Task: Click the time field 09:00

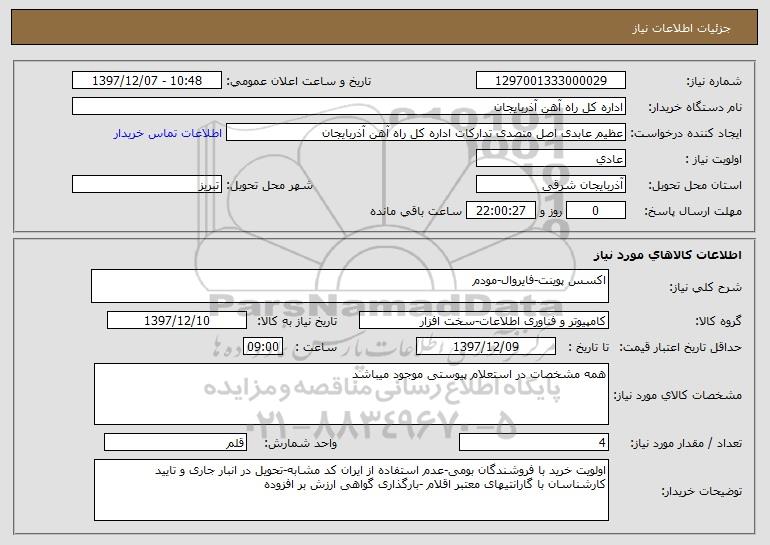Action: click(263, 347)
